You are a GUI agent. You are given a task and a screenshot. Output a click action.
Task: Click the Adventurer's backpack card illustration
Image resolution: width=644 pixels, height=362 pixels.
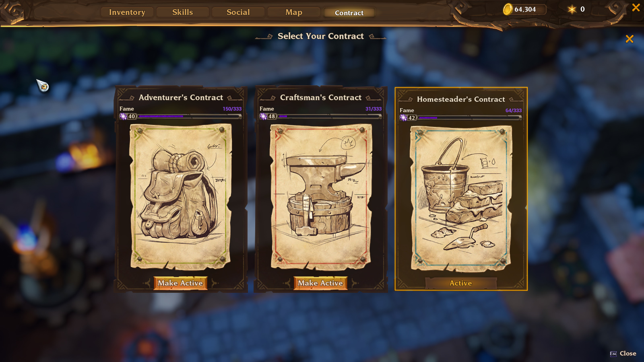(180, 196)
